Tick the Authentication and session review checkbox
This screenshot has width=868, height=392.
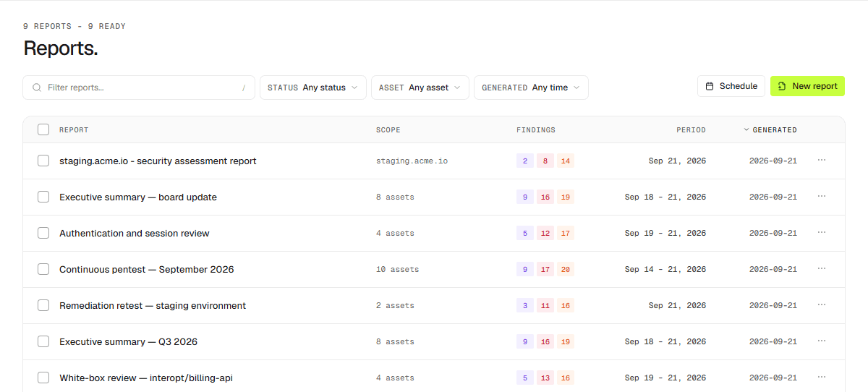pyautogui.click(x=43, y=233)
